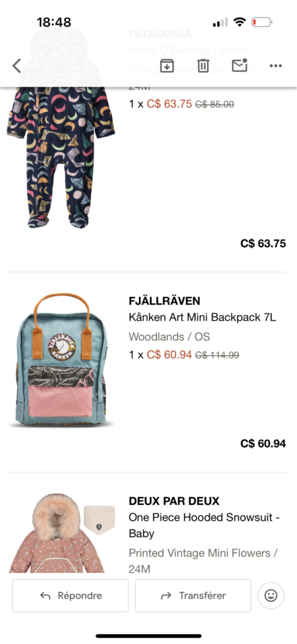
Task: Tap the back arrow icon
Action: (x=16, y=65)
